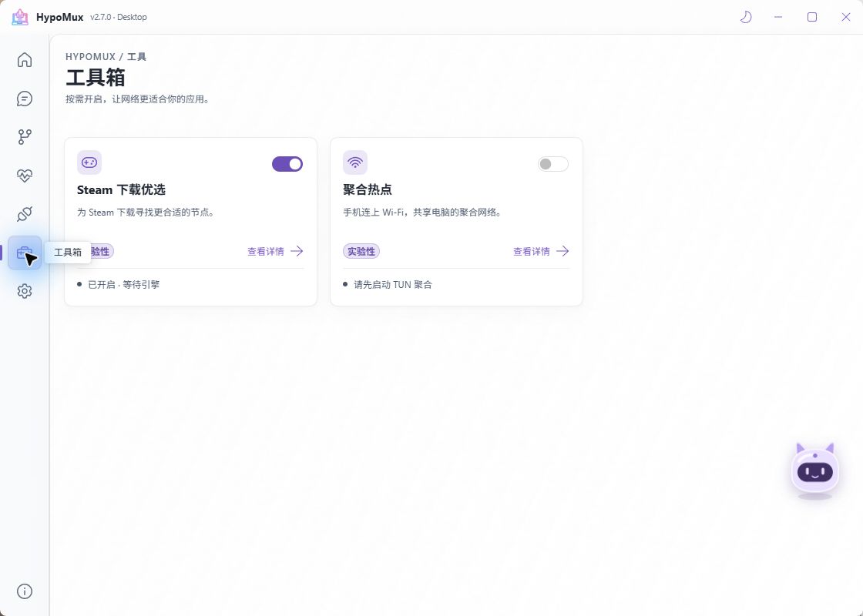Open the settings gear in sidebar
Image resolution: width=863 pixels, height=616 pixels.
24,291
